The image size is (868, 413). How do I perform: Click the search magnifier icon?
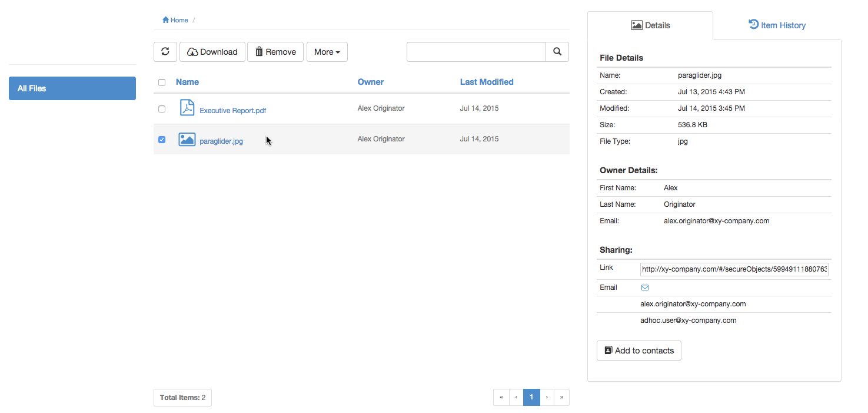pos(557,52)
